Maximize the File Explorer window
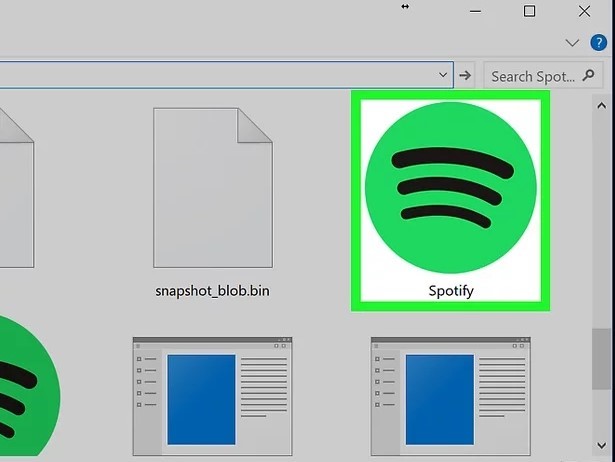This screenshot has width=615, height=462. [529, 11]
